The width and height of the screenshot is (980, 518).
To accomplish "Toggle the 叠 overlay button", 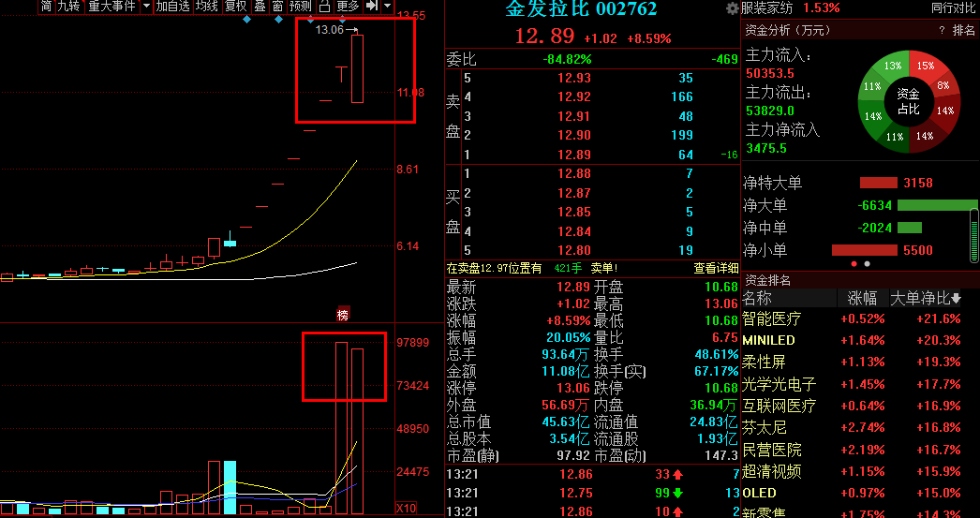I will pyautogui.click(x=260, y=7).
